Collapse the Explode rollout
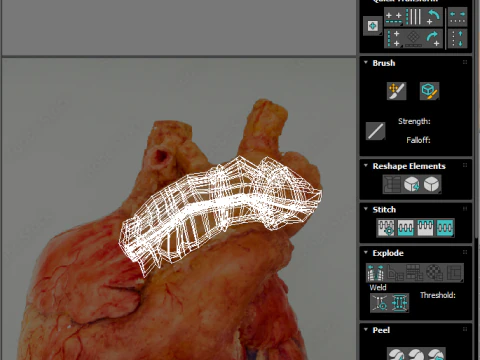The width and height of the screenshot is (480, 360). tap(366, 252)
